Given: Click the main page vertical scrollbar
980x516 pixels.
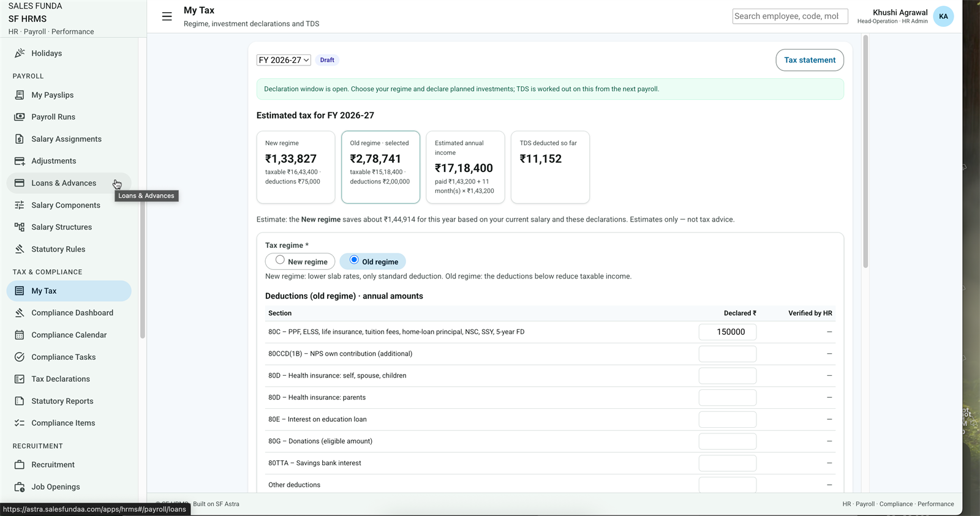Looking at the screenshot, I should 865,152.
